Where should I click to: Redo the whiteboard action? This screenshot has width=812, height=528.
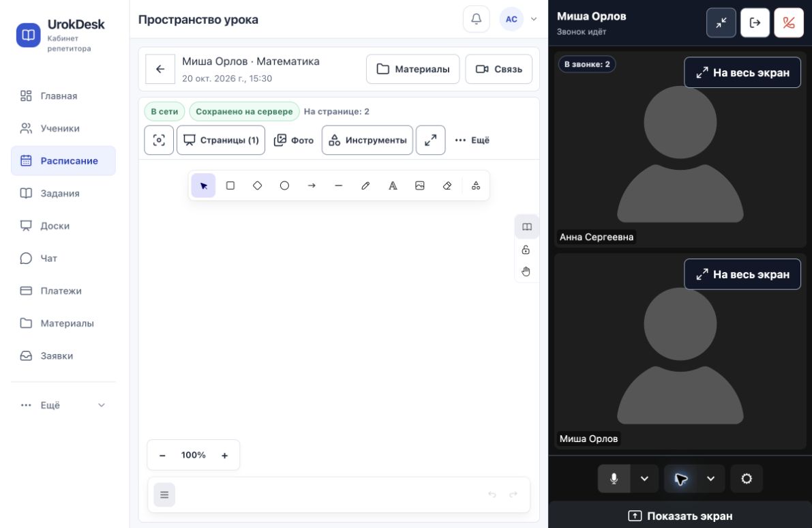pos(513,495)
